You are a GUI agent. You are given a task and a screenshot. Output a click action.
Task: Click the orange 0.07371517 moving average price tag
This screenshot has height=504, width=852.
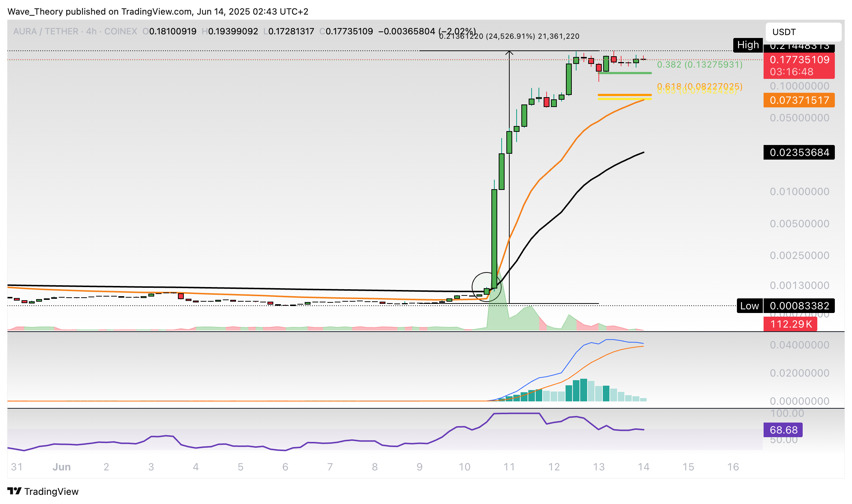click(799, 100)
